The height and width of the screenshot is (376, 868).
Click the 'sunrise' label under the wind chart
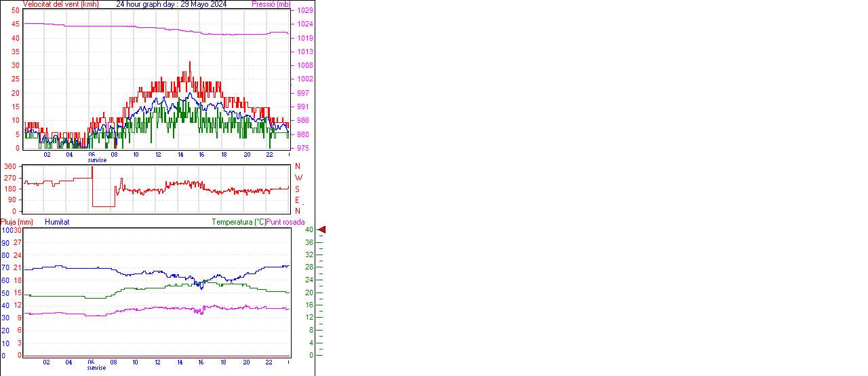click(96, 160)
